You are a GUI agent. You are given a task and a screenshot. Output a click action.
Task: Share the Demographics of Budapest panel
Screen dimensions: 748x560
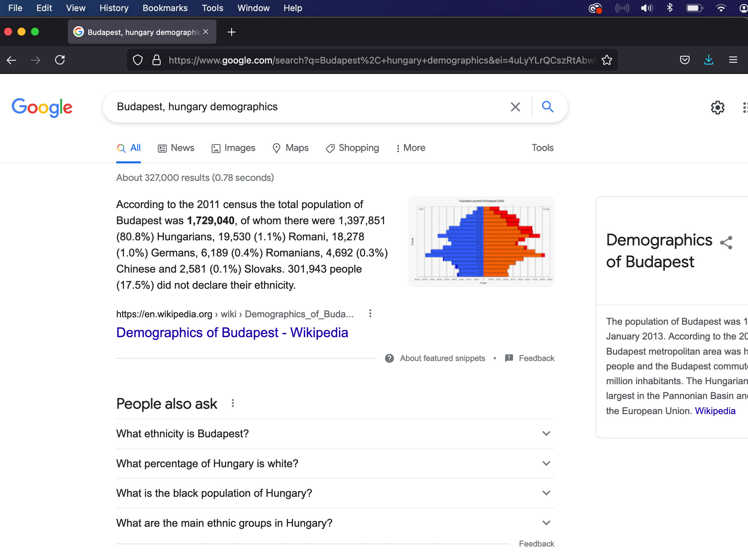click(726, 242)
